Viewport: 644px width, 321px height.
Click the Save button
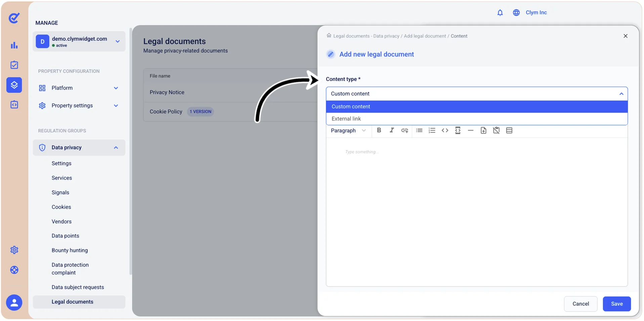(617, 304)
